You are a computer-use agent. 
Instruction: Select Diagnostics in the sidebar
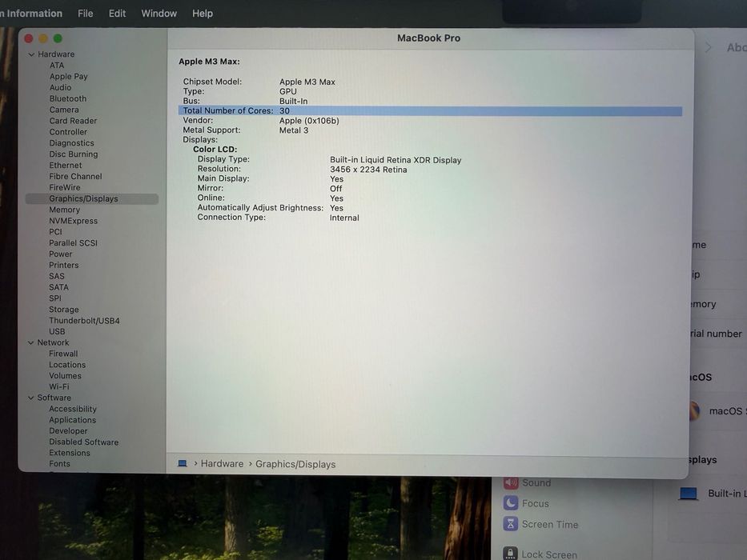[x=71, y=143]
